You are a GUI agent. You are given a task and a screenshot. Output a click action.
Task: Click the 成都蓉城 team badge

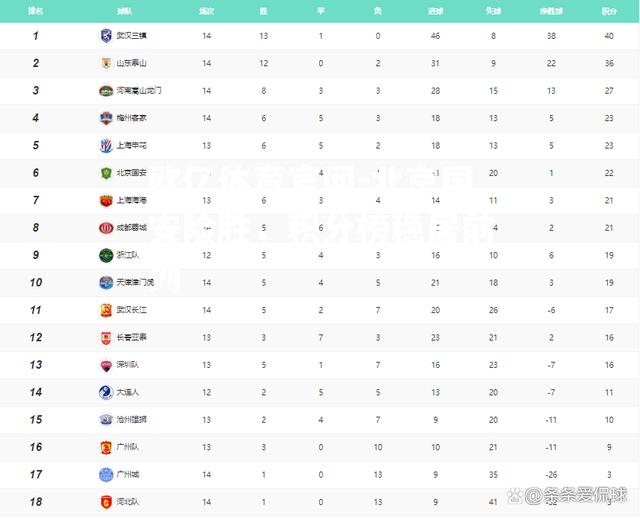pos(106,228)
